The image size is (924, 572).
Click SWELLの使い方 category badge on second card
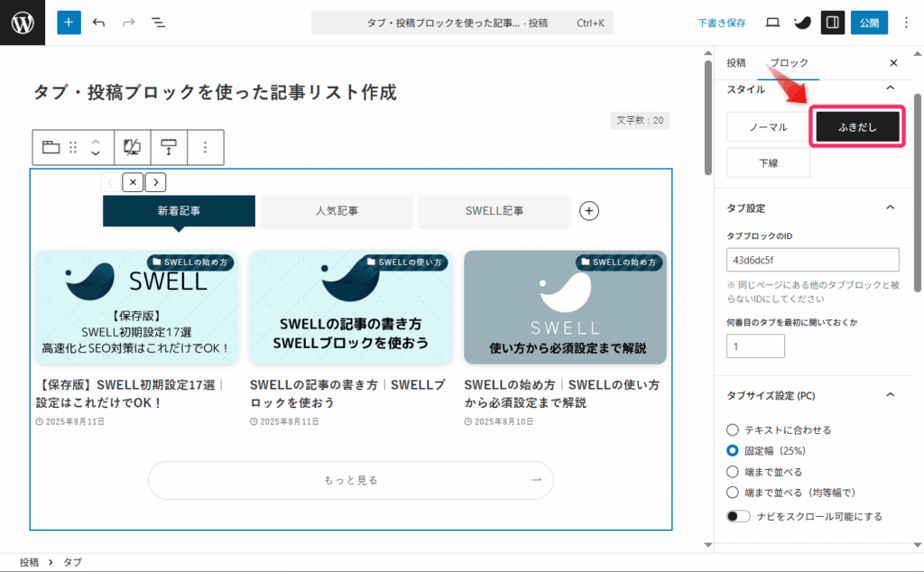pyautogui.click(x=404, y=263)
